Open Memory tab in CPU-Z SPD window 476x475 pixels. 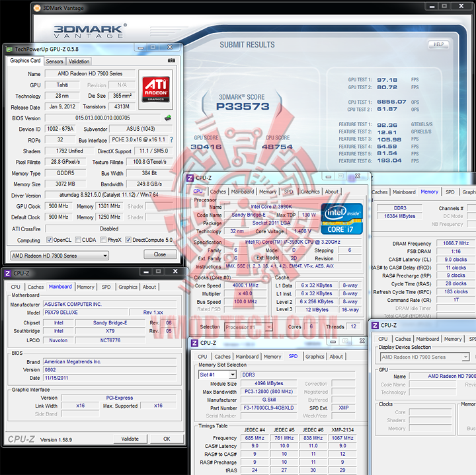click(272, 357)
